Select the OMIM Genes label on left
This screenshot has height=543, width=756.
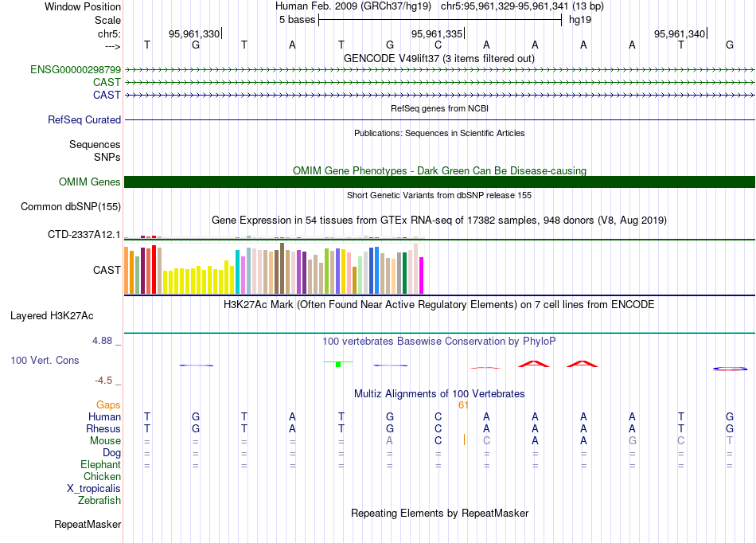tap(90, 182)
